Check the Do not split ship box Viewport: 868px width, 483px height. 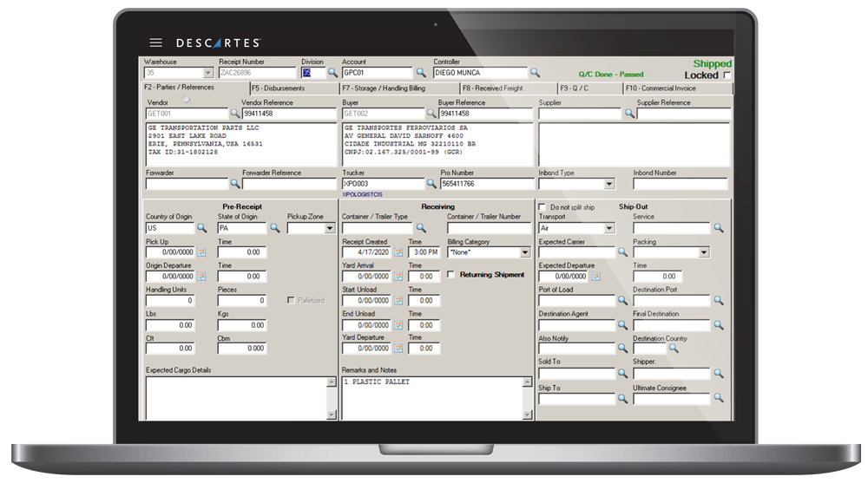click(543, 207)
